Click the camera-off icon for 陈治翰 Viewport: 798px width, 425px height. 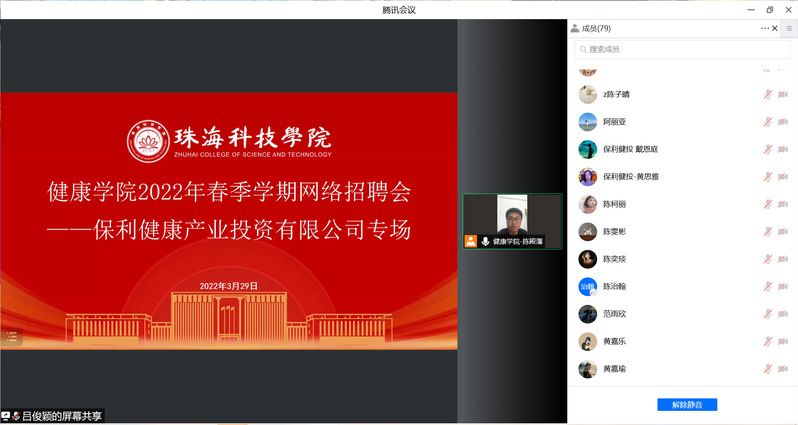[x=783, y=287]
